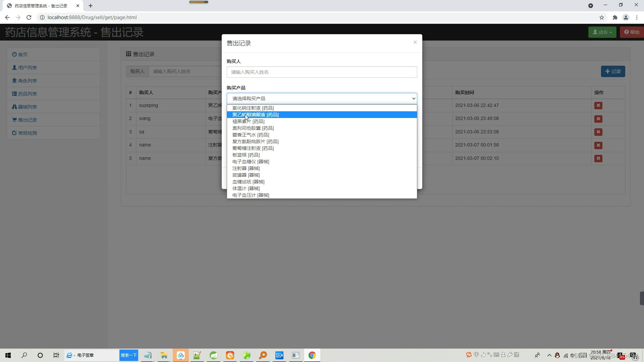Switch to the 药店信息管理系统 browser tab
644x362 pixels.
point(40,6)
